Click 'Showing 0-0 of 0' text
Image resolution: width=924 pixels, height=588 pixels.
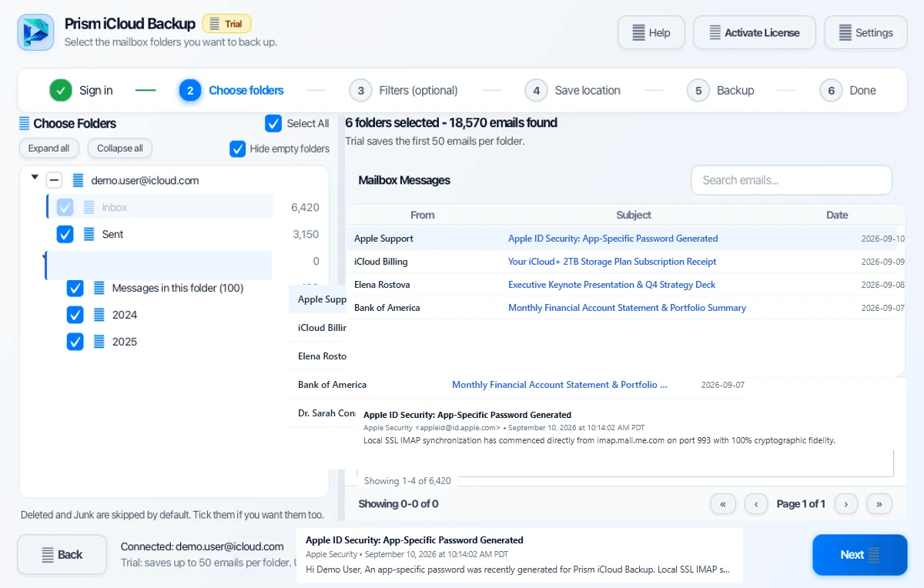click(x=398, y=504)
